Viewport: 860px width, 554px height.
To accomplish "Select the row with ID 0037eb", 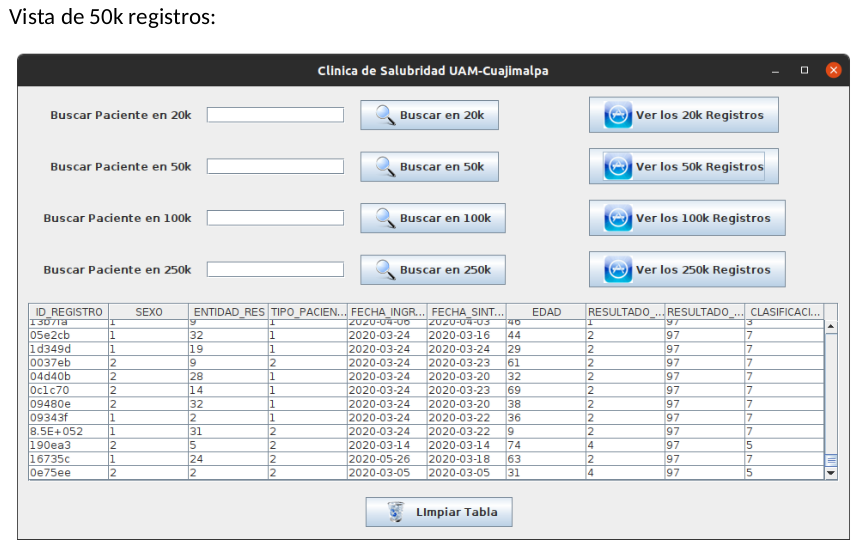I will tap(426, 363).
